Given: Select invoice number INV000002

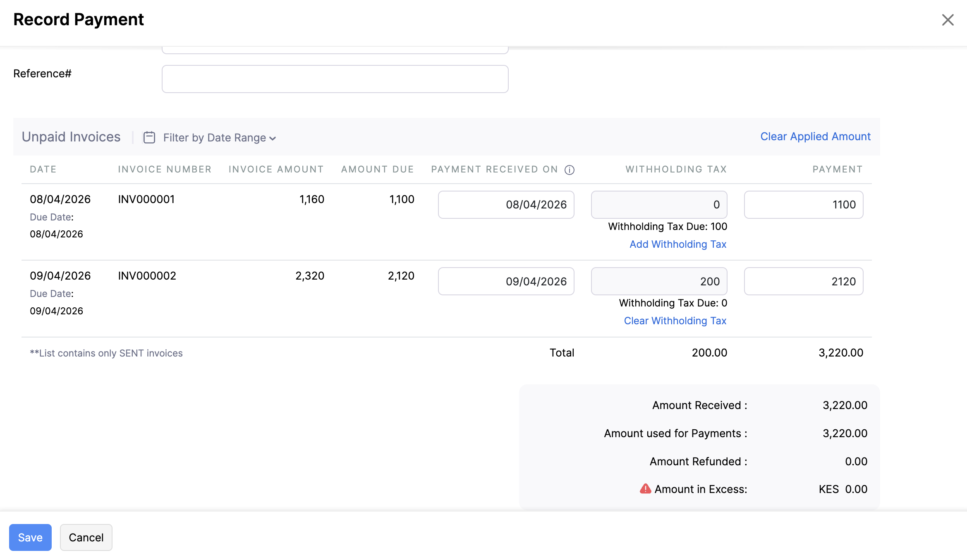Looking at the screenshot, I should 147,276.
